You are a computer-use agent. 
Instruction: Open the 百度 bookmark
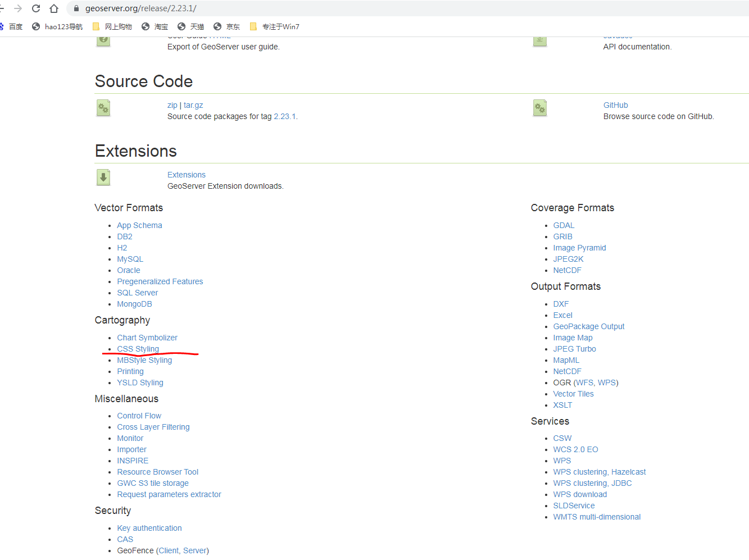tap(11, 26)
